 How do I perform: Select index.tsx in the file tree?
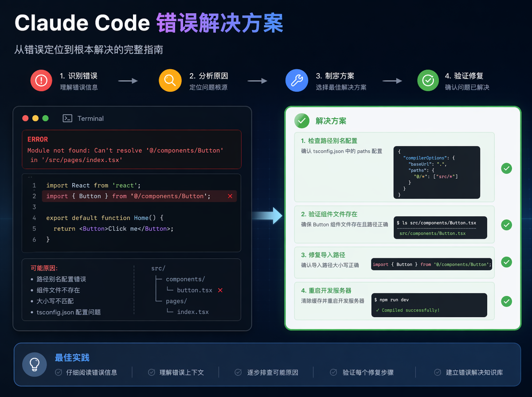pyautogui.click(x=193, y=312)
